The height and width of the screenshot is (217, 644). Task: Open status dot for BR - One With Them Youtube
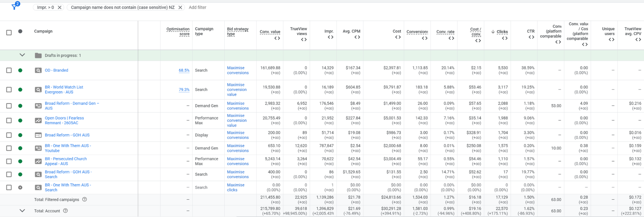(x=20, y=148)
